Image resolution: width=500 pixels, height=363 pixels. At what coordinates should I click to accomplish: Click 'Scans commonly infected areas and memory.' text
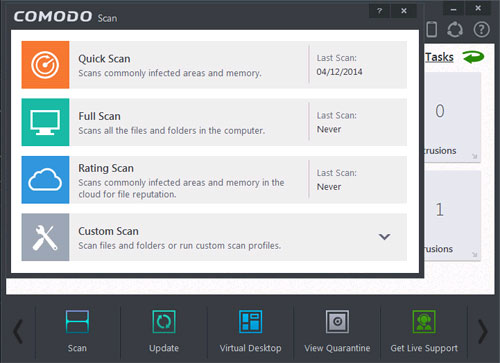170,73
